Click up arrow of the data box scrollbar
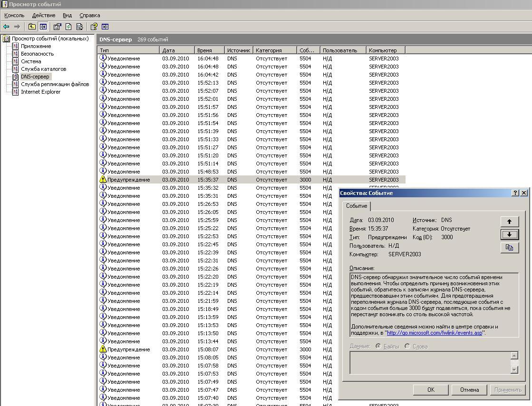This screenshot has height=406, width=532. (x=514, y=356)
